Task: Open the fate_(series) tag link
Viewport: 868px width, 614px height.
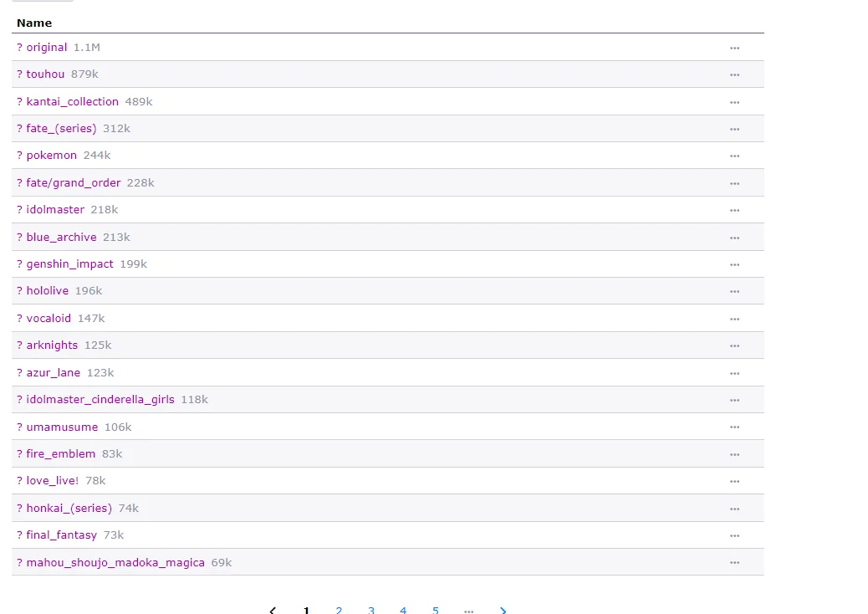Action: click(61, 129)
